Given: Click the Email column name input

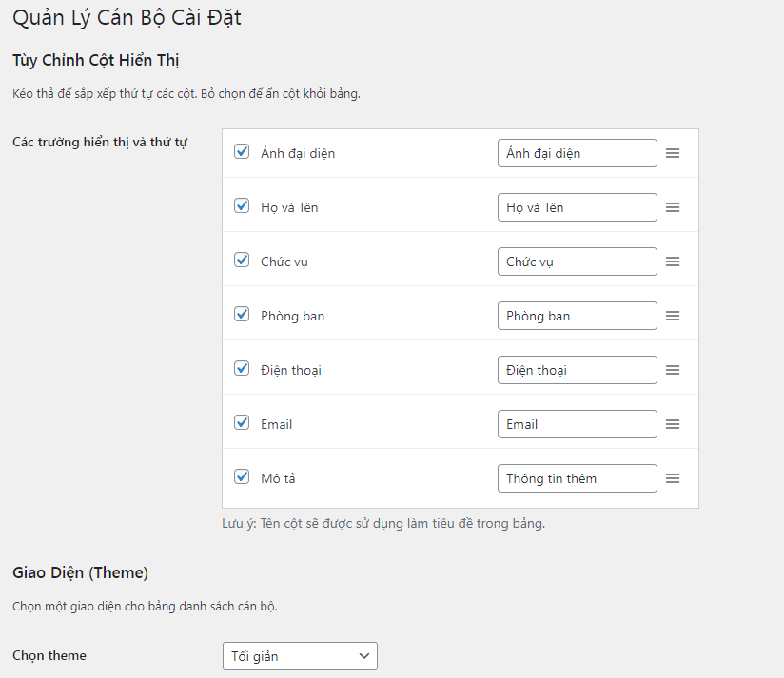Looking at the screenshot, I should [578, 424].
